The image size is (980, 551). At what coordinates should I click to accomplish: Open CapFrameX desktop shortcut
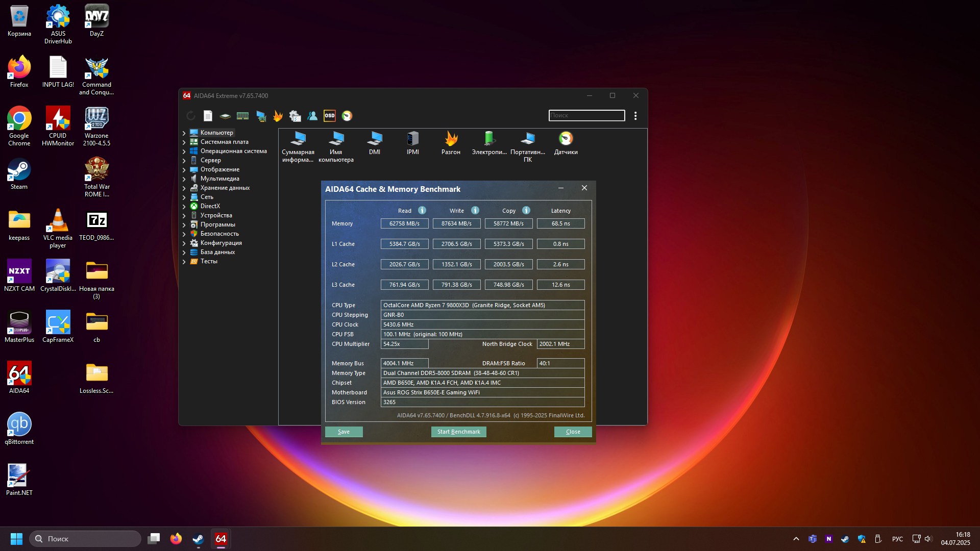(58, 327)
